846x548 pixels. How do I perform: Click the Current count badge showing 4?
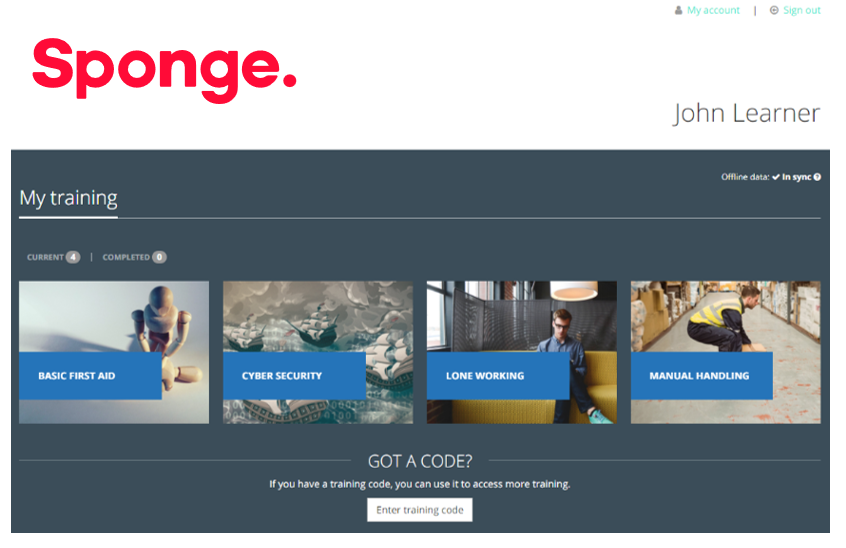click(x=73, y=257)
